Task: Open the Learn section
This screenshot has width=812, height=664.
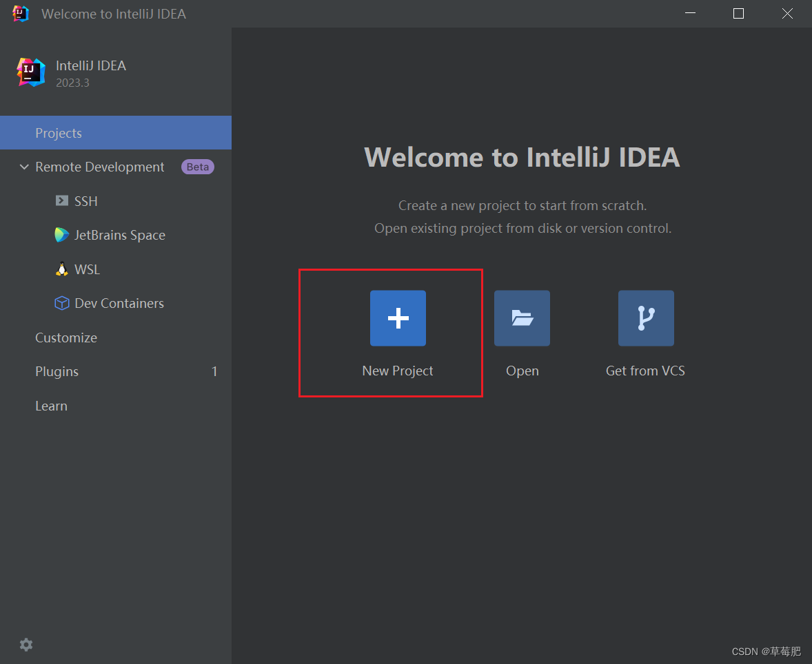Action: click(x=51, y=406)
